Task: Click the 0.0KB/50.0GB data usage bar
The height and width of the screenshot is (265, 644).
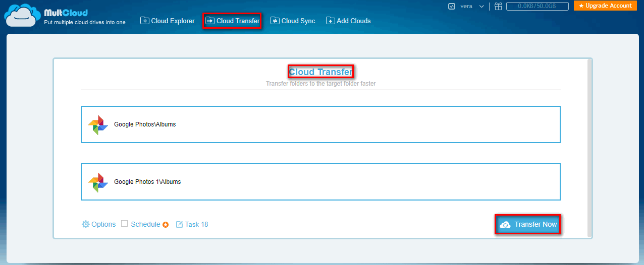Action: 537,6
